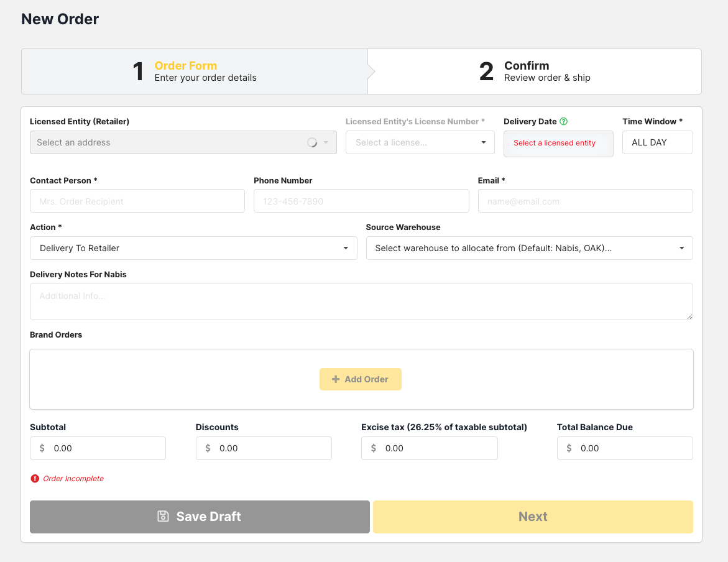The image size is (728, 562).
Task: Click the Save Draft button
Action: click(x=200, y=517)
